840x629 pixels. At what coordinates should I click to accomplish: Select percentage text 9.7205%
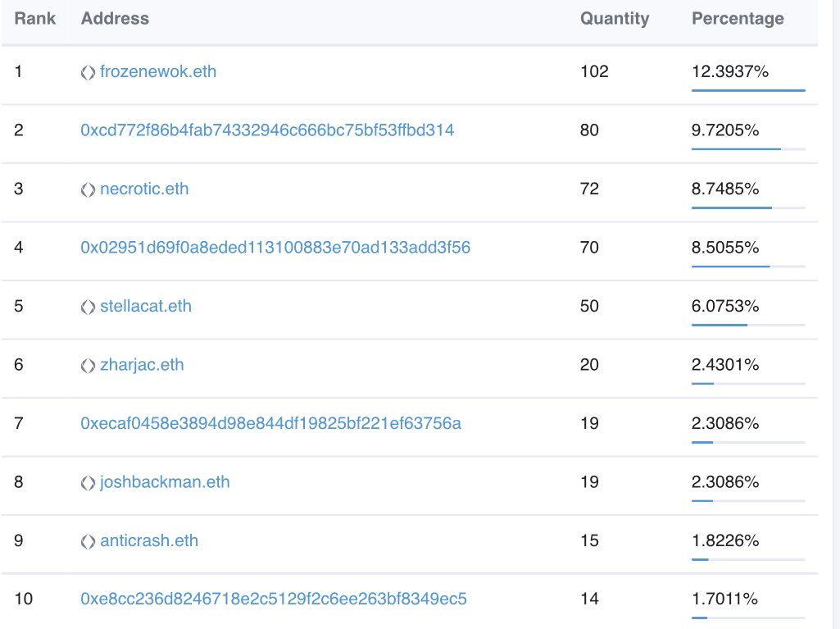click(725, 130)
